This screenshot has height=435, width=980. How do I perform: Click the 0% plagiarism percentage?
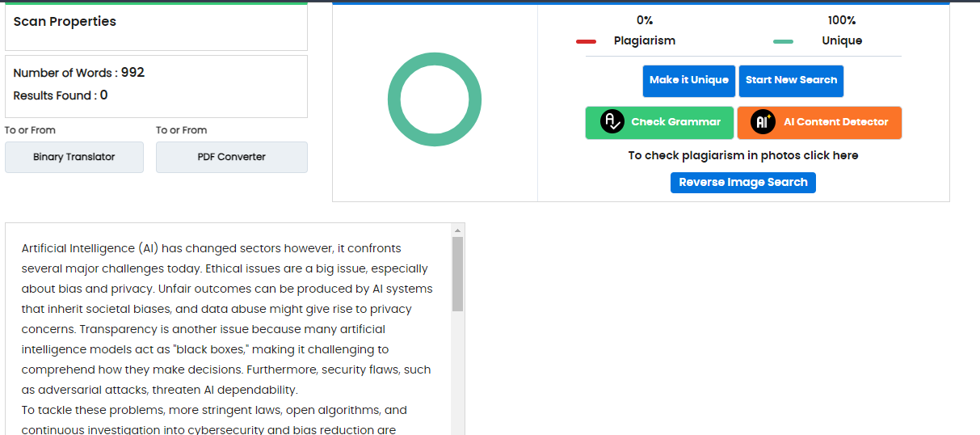pos(644,20)
